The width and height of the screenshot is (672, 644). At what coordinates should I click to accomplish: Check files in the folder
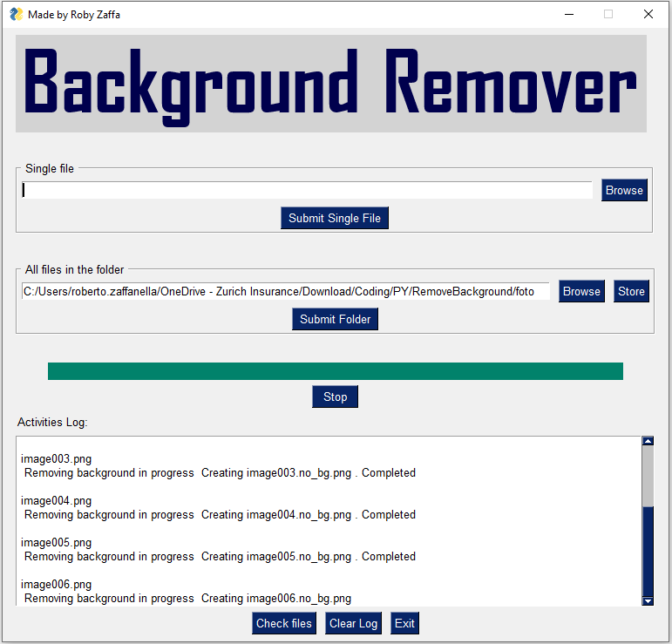point(284,623)
